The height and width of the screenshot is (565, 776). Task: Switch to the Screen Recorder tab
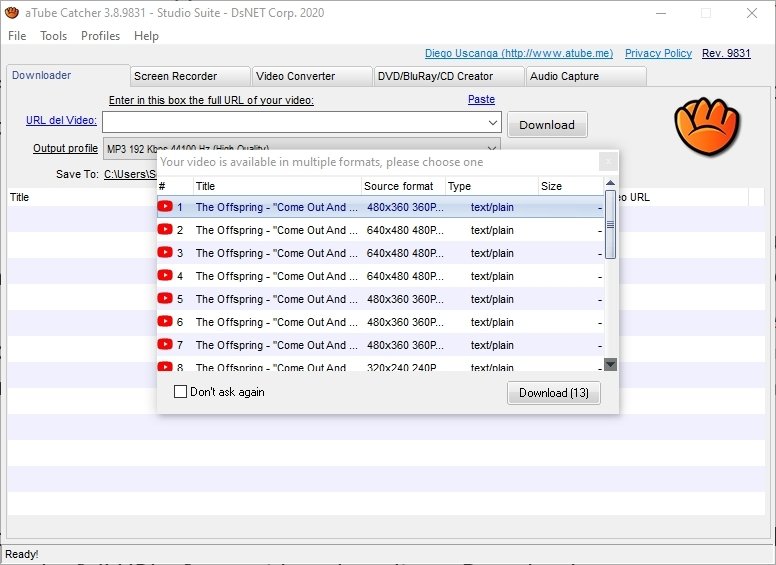[190, 76]
